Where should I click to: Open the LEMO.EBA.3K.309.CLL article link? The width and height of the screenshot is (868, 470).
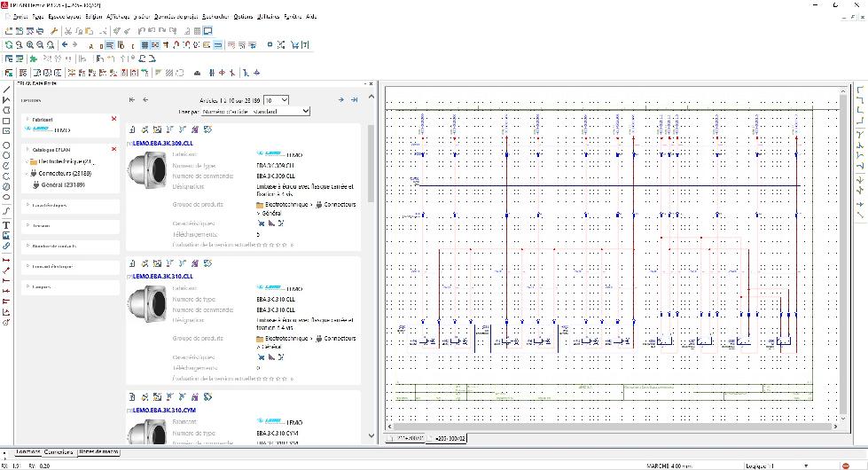(163, 143)
